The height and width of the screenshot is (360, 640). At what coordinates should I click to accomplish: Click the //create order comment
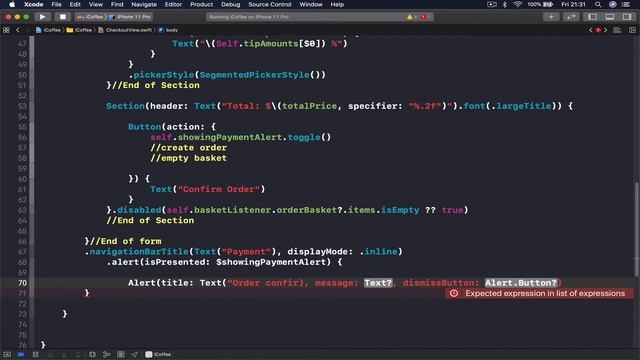point(188,147)
